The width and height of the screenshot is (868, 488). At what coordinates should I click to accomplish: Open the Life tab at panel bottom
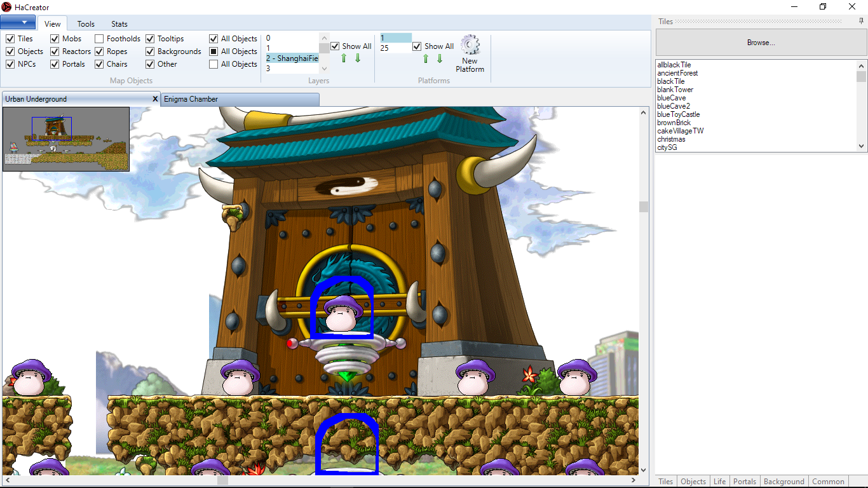point(719,482)
